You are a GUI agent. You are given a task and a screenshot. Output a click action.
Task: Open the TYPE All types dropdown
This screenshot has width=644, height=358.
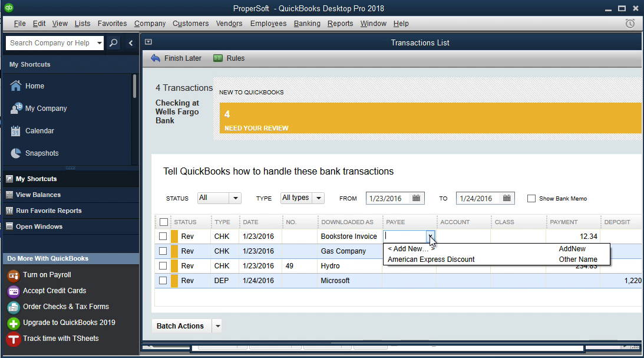(x=318, y=198)
